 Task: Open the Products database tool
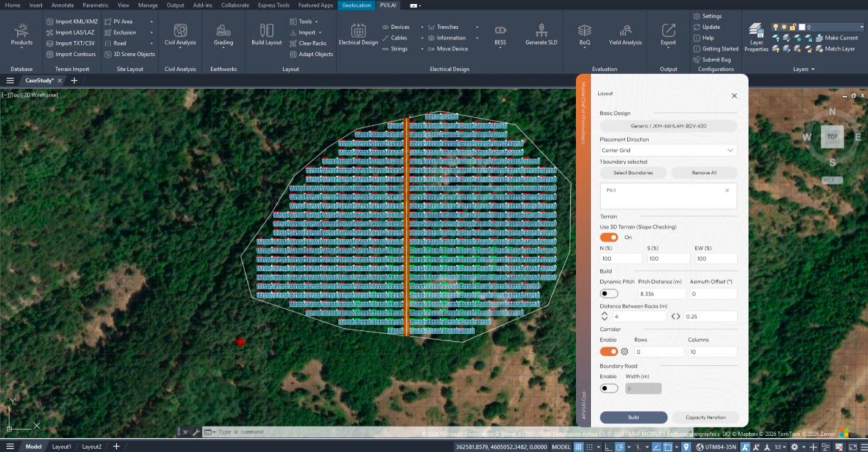[x=22, y=35]
